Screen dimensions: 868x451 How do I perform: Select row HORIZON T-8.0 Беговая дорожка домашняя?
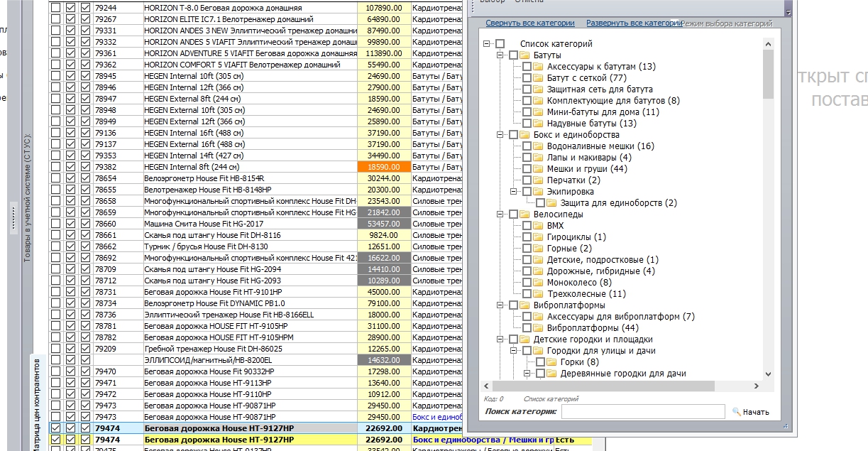(x=256, y=7)
